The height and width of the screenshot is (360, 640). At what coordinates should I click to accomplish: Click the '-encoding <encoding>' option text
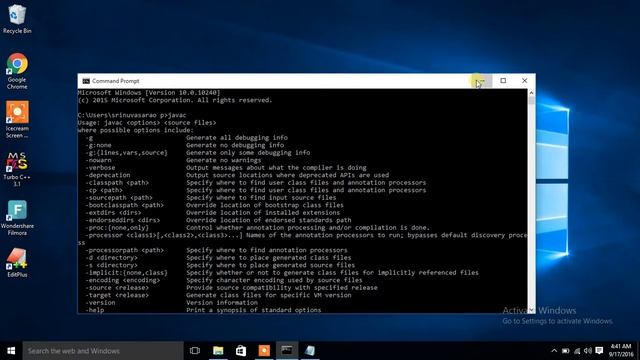(122, 280)
